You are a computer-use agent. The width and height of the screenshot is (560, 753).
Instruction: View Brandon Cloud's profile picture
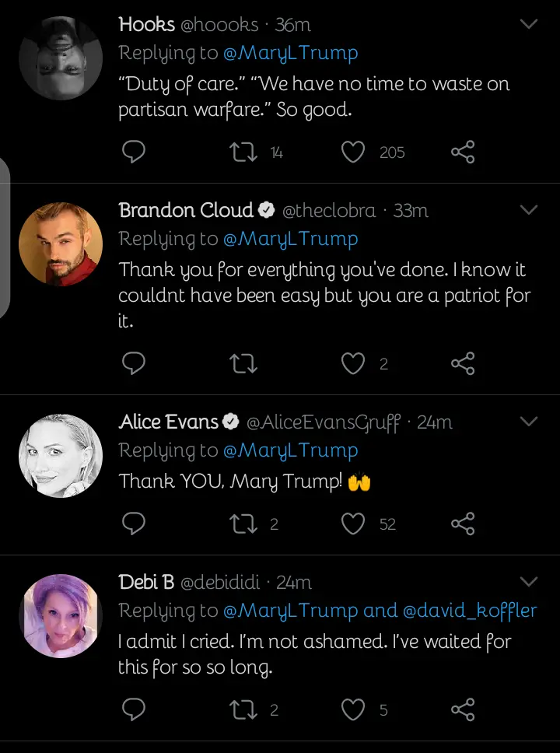pyautogui.click(x=61, y=244)
